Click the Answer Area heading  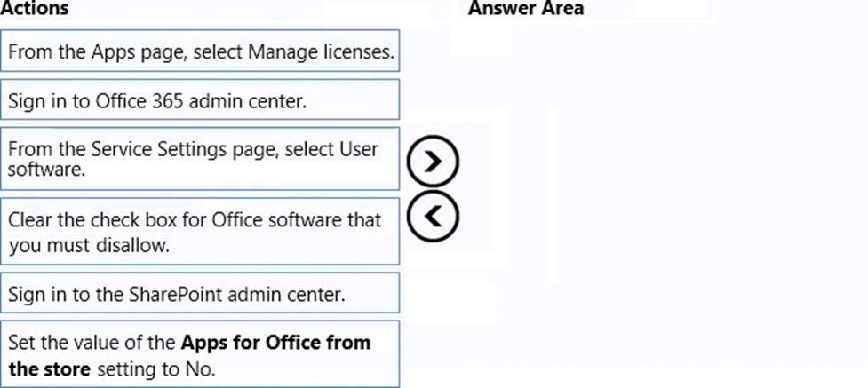coord(526,8)
